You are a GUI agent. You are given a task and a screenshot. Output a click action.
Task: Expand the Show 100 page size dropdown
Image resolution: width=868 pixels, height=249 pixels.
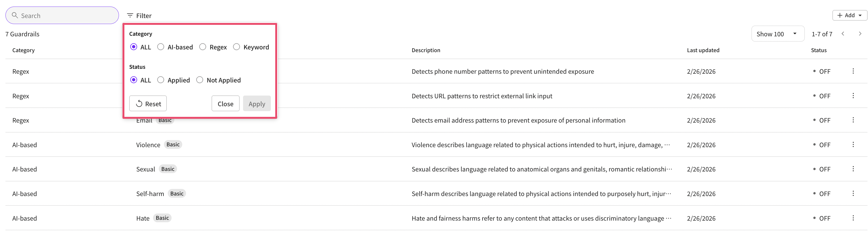pyautogui.click(x=777, y=34)
